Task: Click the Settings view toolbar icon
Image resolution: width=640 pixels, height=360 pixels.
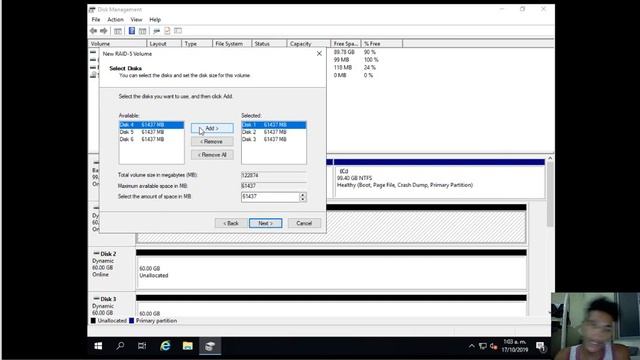Action: click(x=178, y=31)
